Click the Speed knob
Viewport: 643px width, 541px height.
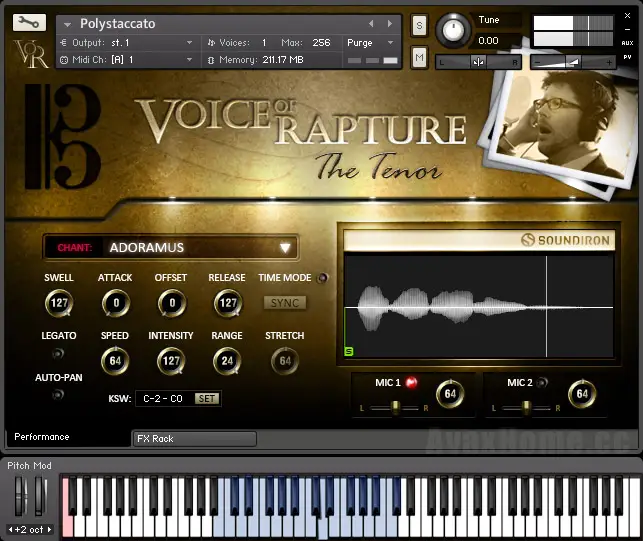(x=115, y=361)
